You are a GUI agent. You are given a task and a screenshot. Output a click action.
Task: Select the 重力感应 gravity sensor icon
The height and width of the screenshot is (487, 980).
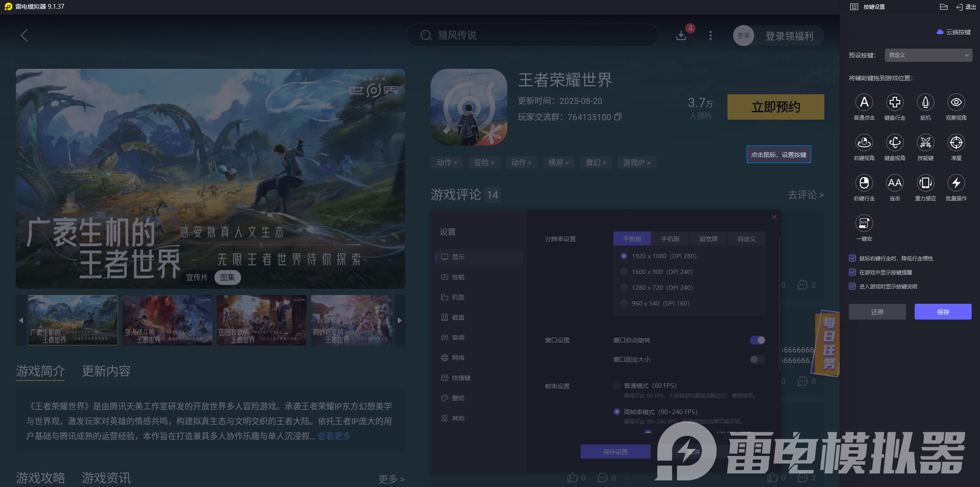[x=926, y=183]
